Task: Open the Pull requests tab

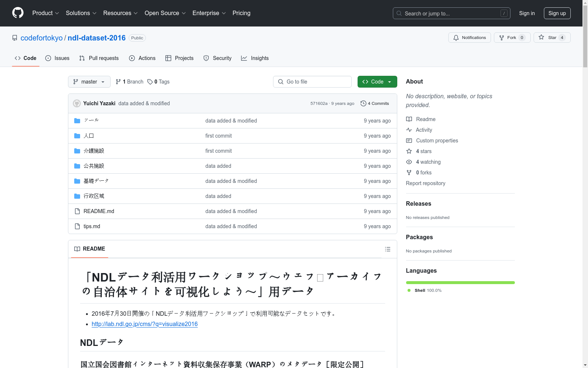Action: [x=99, y=58]
